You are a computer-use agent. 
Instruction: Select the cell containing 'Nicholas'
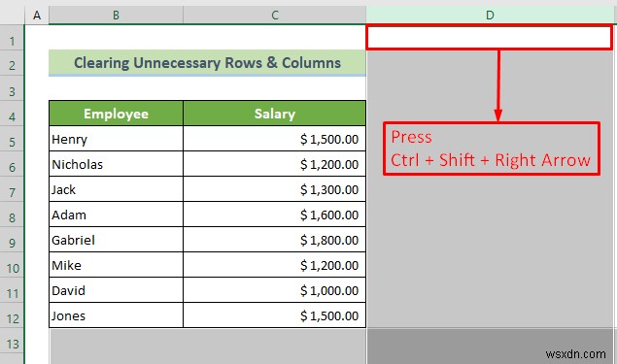(x=116, y=164)
